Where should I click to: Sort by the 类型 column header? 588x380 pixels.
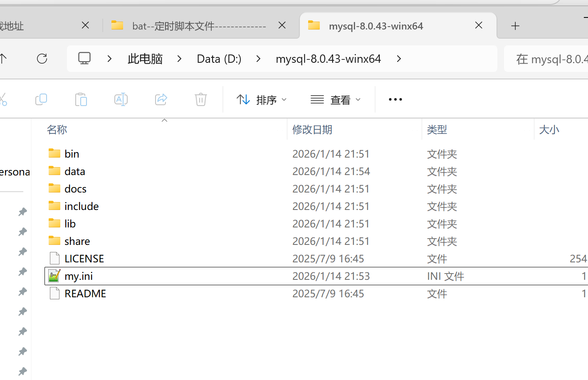click(x=437, y=130)
